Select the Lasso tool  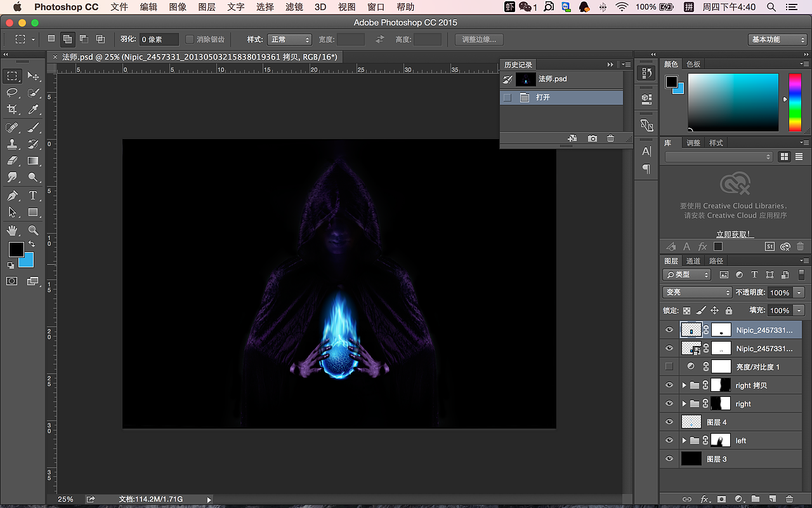13,93
